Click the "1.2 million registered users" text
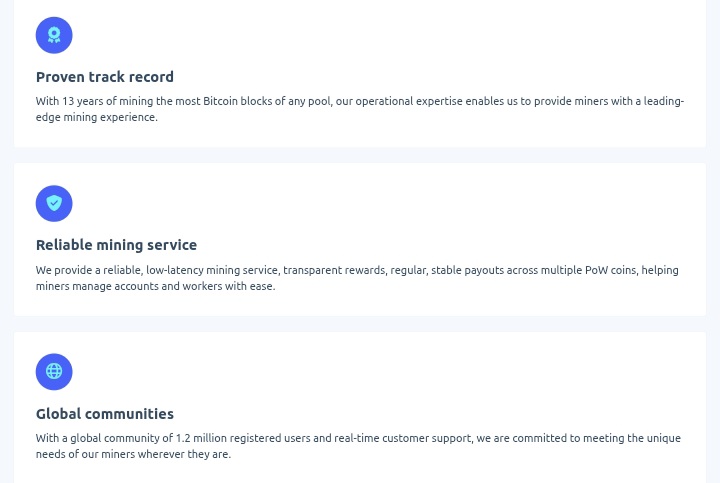Viewport: 720px width, 483px height. click(243, 438)
